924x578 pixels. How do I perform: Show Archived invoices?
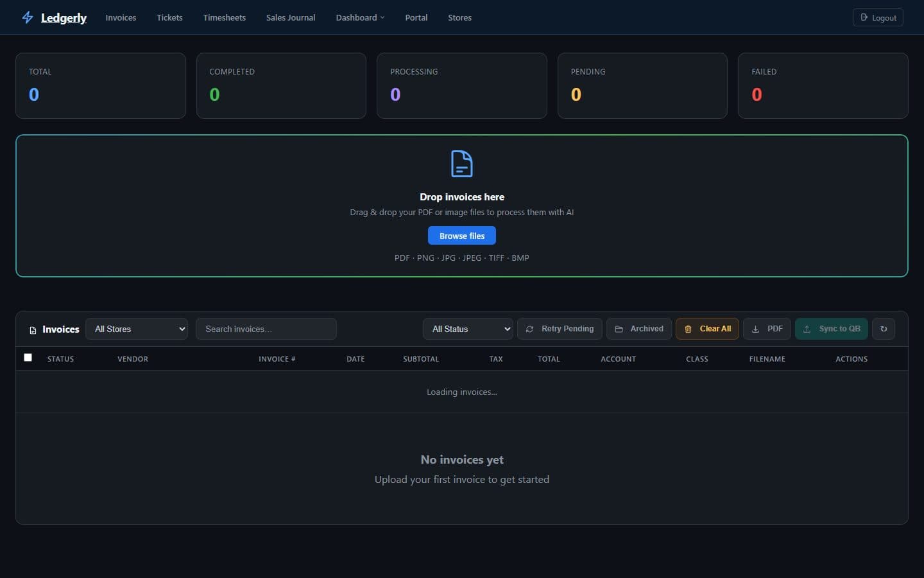tap(639, 329)
